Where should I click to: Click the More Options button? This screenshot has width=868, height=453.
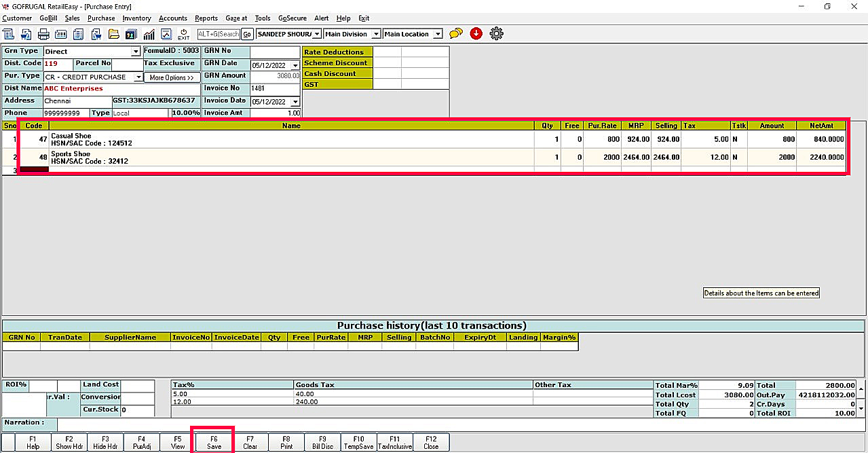[172, 77]
